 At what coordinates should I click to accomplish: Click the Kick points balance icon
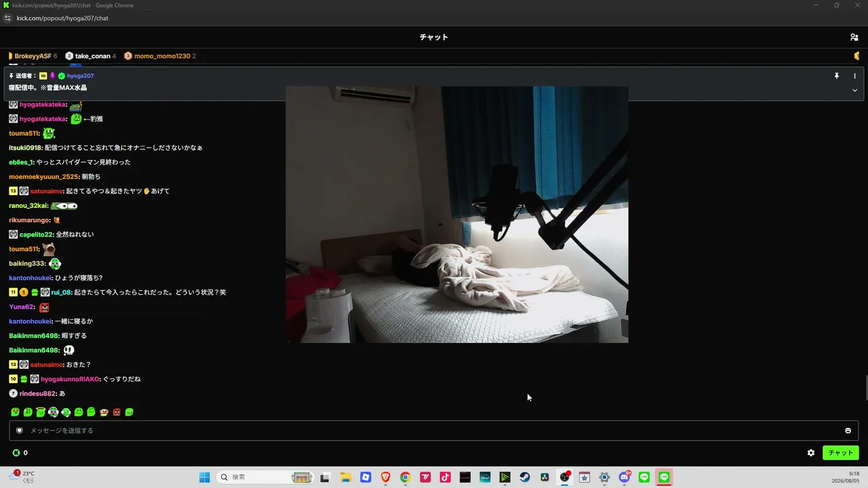pyautogui.click(x=16, y=453)
